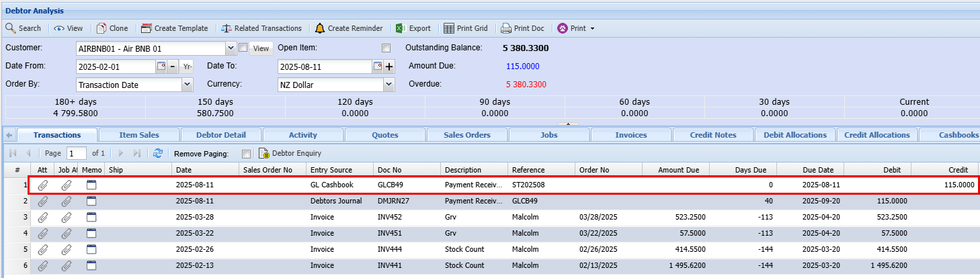Open the Order By dropdown
This screenshot has height=278, width=980.
tap(188, 85)
